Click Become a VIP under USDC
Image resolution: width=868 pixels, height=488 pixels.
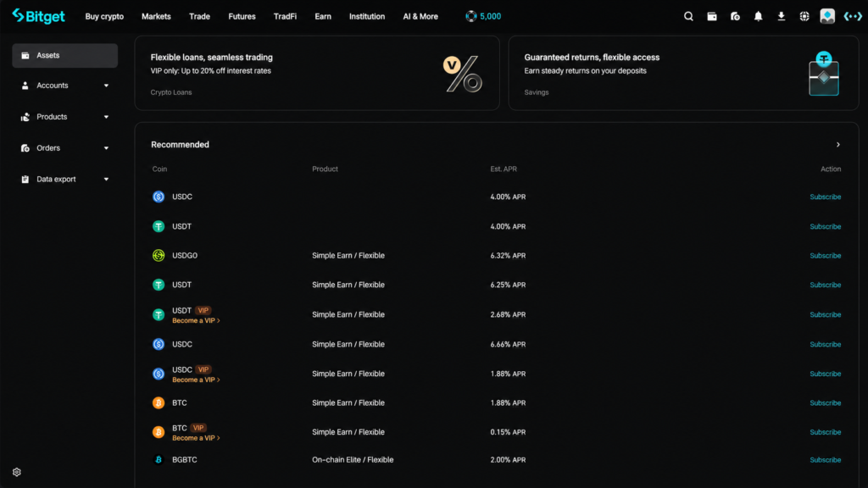196,380
